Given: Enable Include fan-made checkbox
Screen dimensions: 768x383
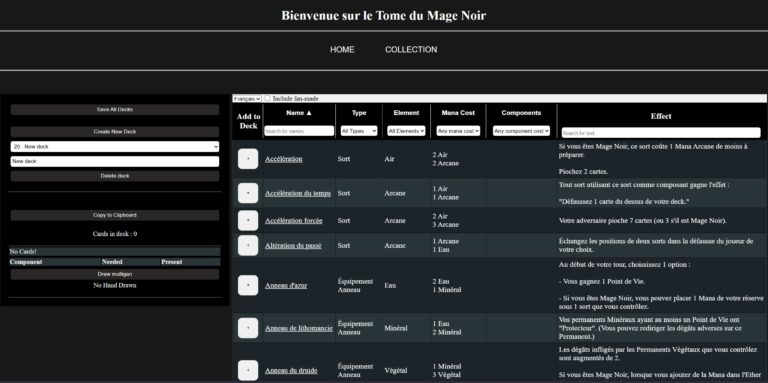Looking at the screenshot, I should pyautogui.click(x=267, y=98).
